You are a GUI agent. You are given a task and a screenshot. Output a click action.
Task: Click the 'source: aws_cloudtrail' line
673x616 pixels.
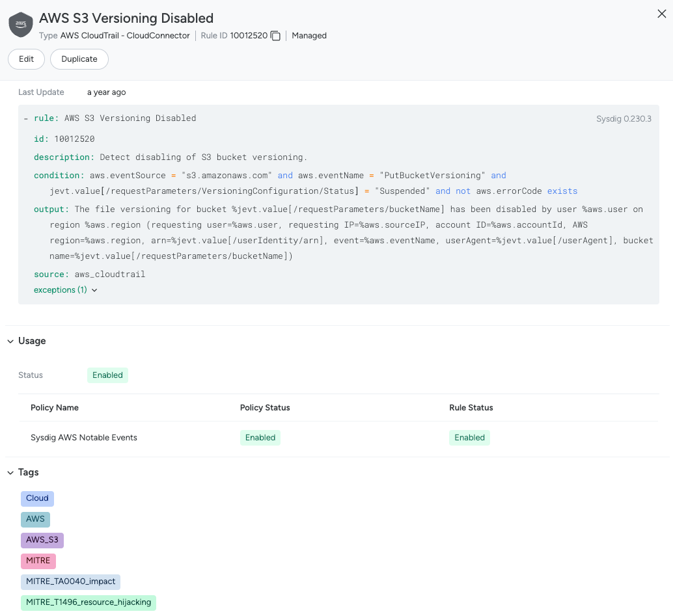coord(89,275)
